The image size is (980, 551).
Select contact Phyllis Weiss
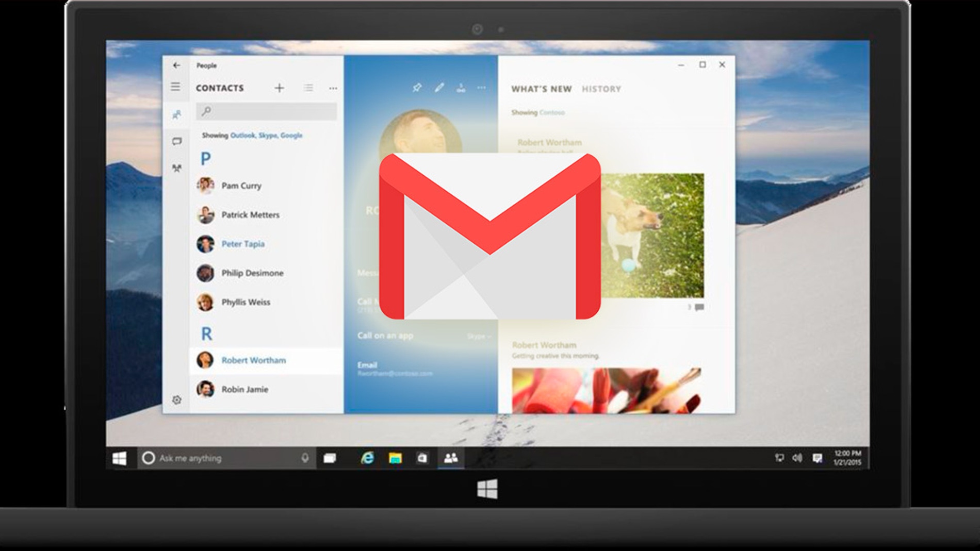[266, 302]
